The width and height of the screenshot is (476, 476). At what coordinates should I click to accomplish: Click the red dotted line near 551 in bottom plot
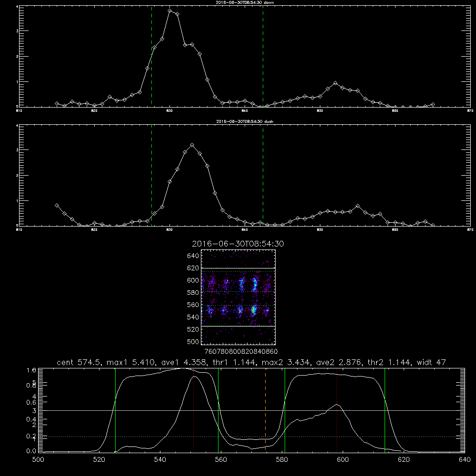click(x=194, y=410)
